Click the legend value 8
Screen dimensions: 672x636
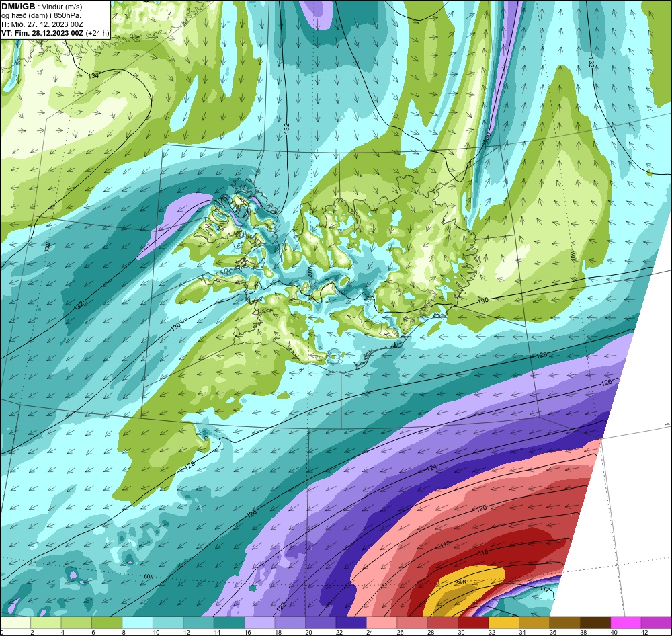tap(124, 632)
